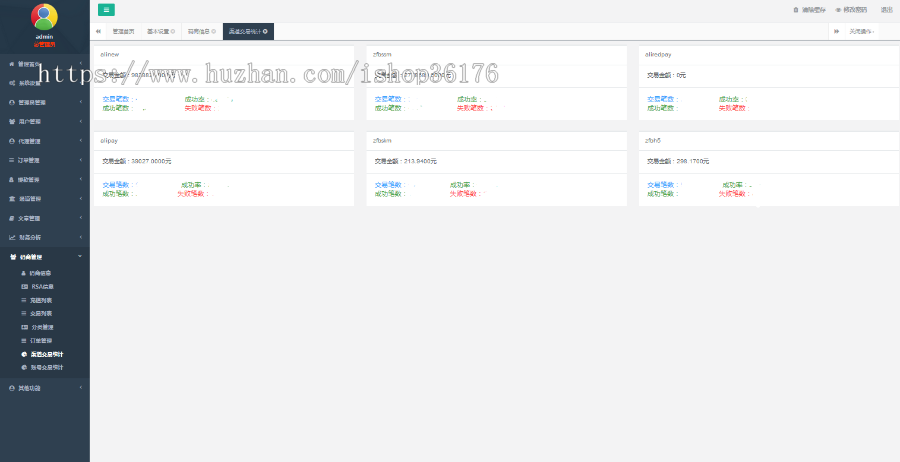Image resolution: width=900 pixels, height=462 pixels.
Task: Expand the 其他功能 menu chevron
Action: point(80,388)
